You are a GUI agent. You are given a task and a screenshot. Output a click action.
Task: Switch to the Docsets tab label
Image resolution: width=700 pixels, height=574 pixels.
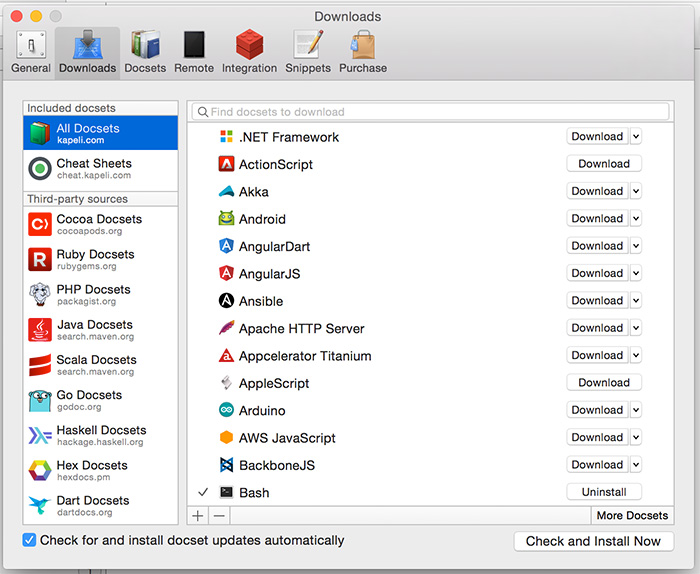tap(145, 68)
